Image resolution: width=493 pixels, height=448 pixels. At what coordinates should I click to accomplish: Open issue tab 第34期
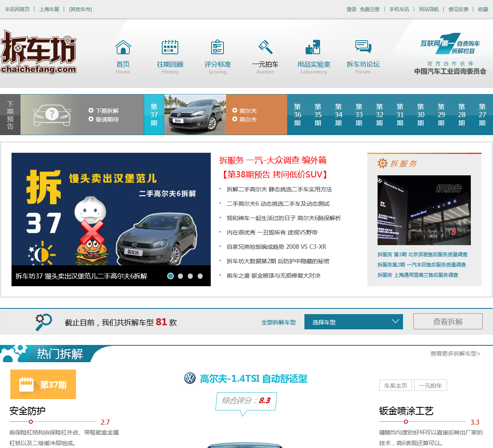tap(339, 115)
